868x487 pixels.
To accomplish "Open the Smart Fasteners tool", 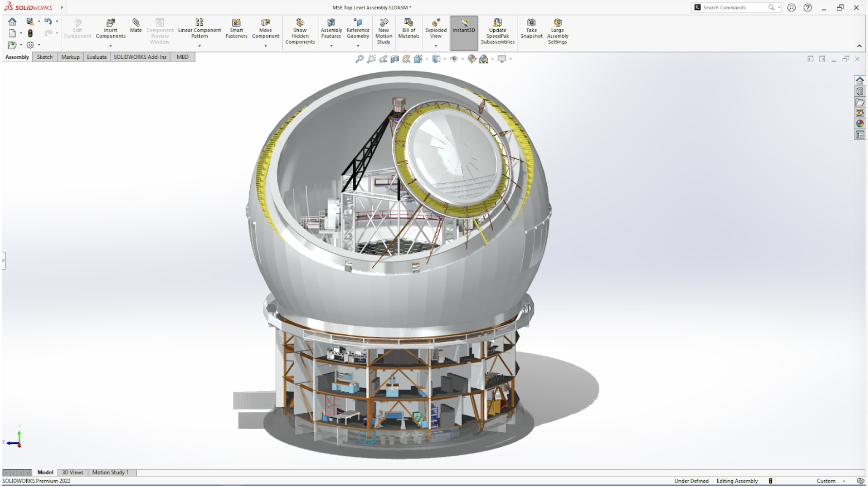I will pos(236,29).
